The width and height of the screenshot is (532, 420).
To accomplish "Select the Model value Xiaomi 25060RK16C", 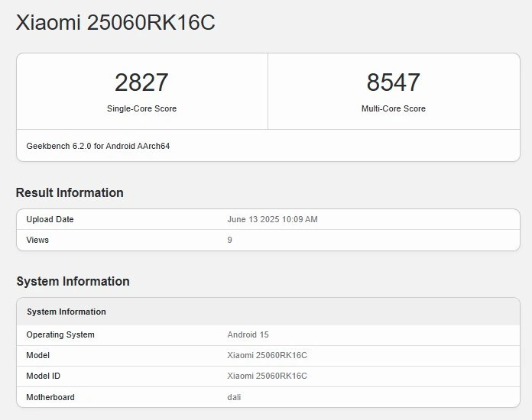I will click(267, 355).
